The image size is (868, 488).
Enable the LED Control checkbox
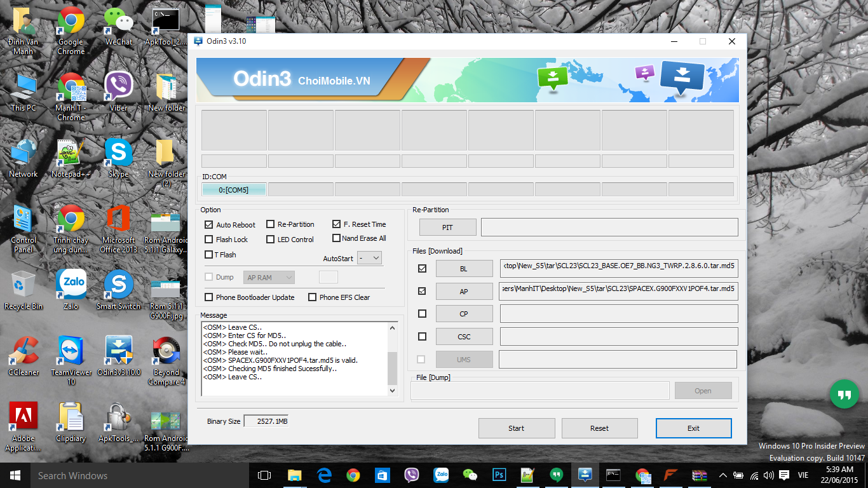pyautogui.click(x=270, y=240)
